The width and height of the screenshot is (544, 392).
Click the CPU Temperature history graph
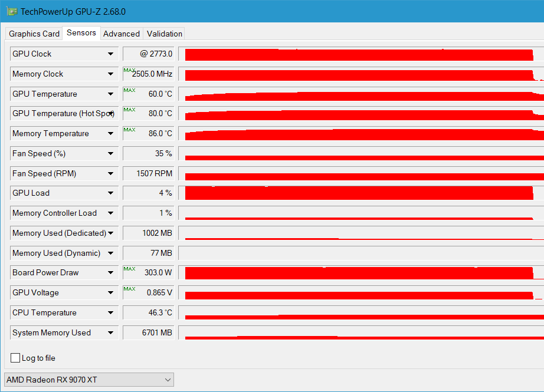[361, 313]
